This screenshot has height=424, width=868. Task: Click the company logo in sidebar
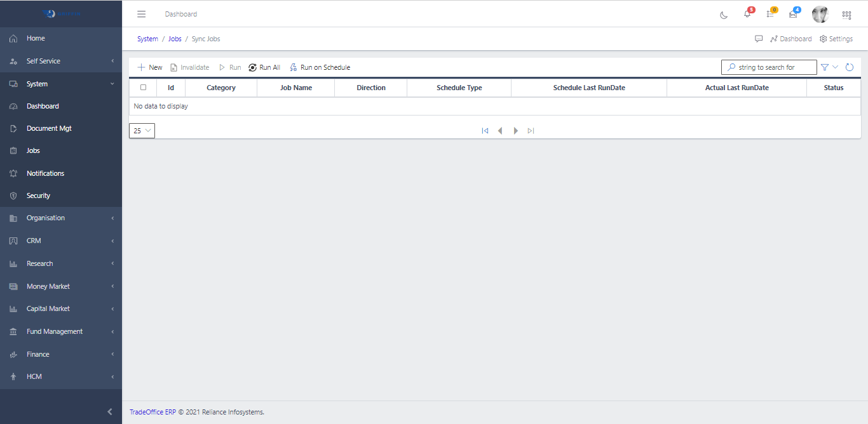coord(62,13)
